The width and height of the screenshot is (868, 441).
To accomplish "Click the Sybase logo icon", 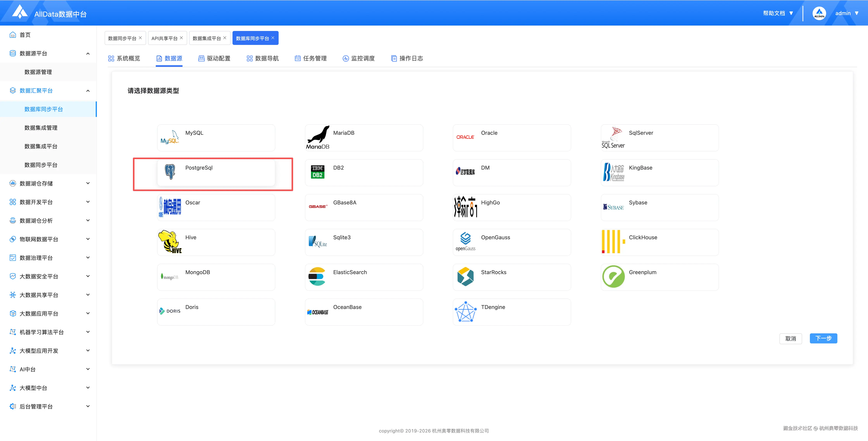I will (x=614, y=207).
